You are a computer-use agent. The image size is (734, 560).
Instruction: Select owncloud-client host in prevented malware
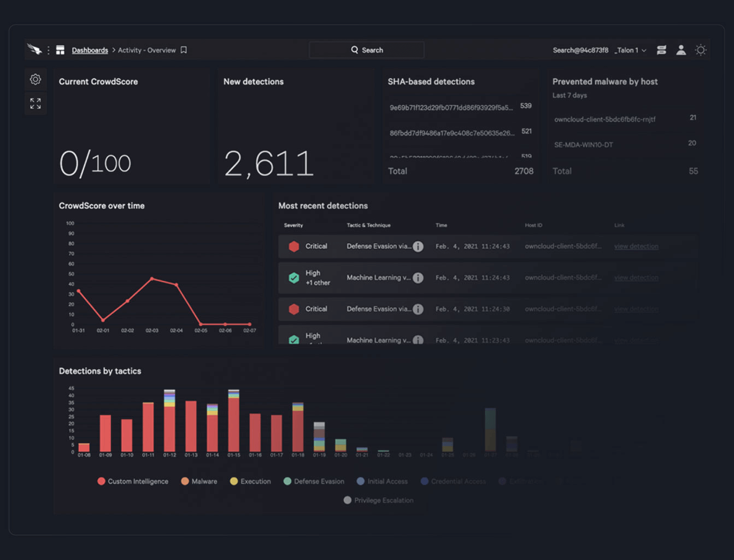click(604, 119)
